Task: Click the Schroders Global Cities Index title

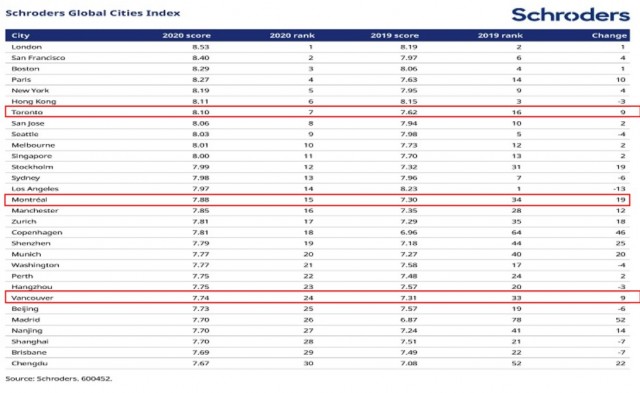Action: (x=93, y=13)
